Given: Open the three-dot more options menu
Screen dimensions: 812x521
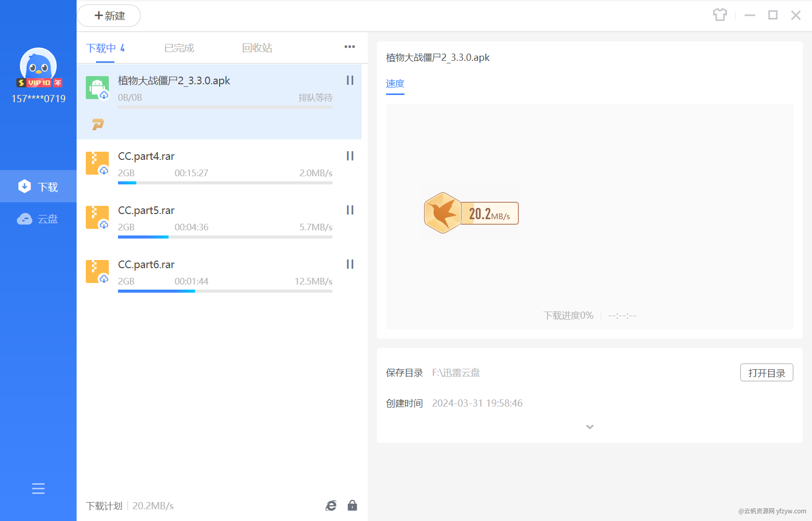Looking at the screenshot, I should coord(350,46).
